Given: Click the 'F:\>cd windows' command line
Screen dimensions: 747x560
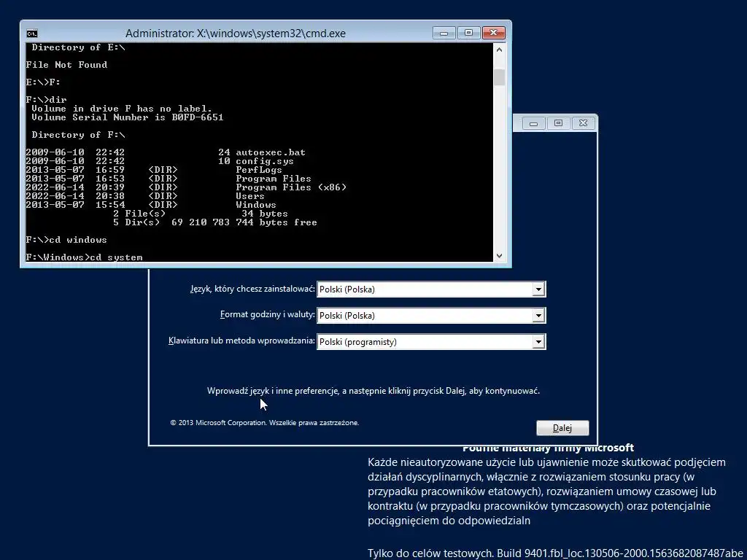Looking at the screenshot, I should (66, 239).
